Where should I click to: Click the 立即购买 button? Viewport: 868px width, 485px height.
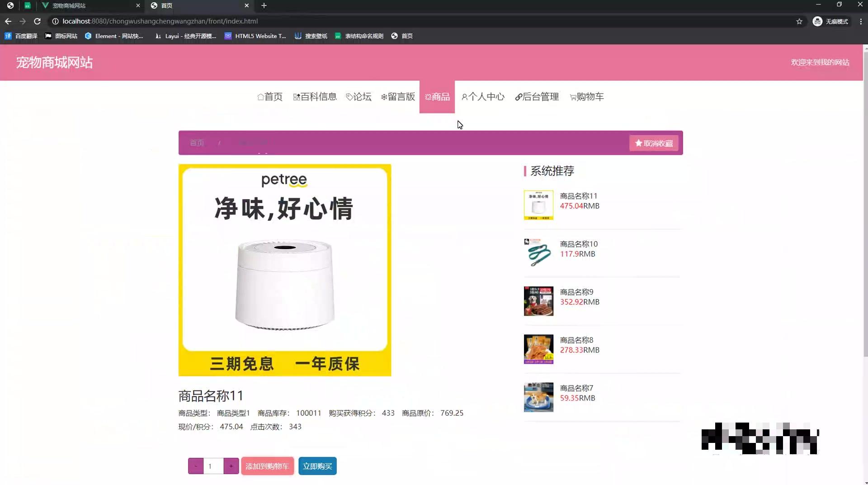point(317,466)
